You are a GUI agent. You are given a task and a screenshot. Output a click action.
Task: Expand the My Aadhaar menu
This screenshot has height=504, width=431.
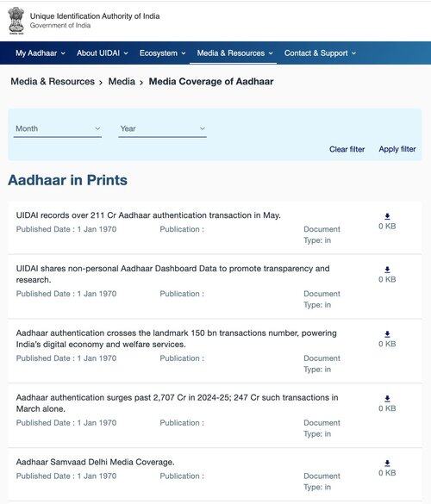click(x=41, y=53)
